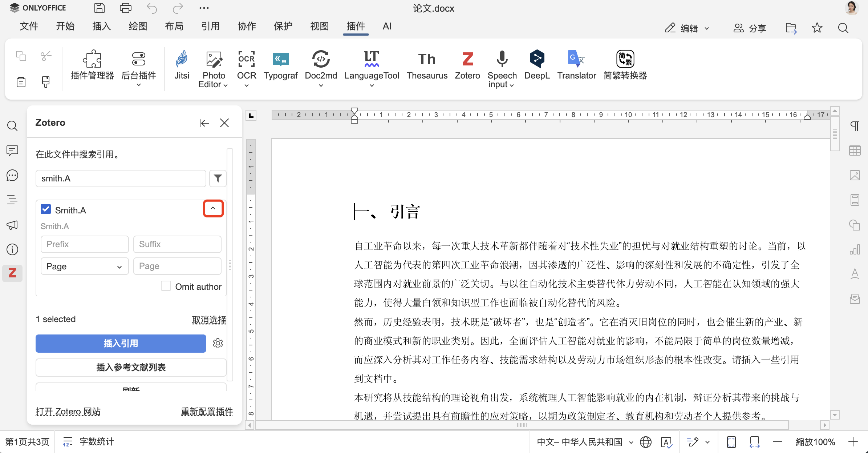Viewport: 868px width, 453px height.
Task: Uncheck the Smith.A citation checkbox
Action: (46, 209)
